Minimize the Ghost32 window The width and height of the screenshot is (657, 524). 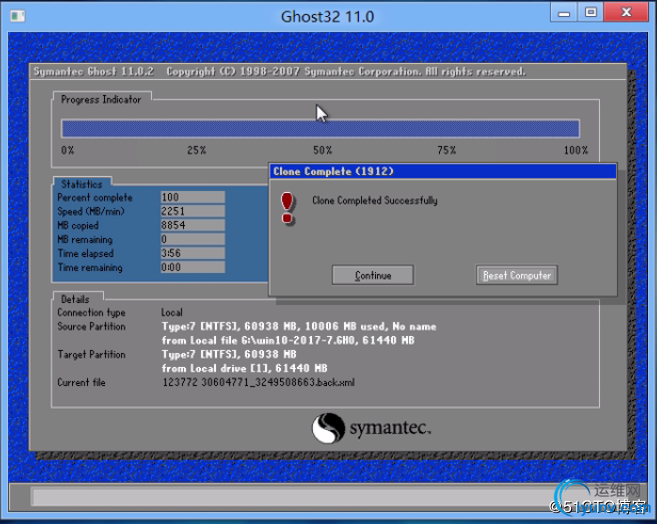pyautogui.click(x=564, y=13)
